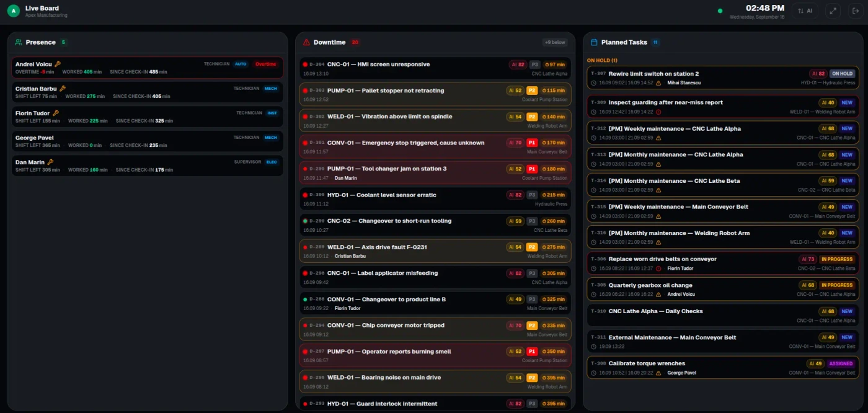868x413 pixels.
Task: Click the wrench icon beside Florin Tudor
Action: coord(56,113)
